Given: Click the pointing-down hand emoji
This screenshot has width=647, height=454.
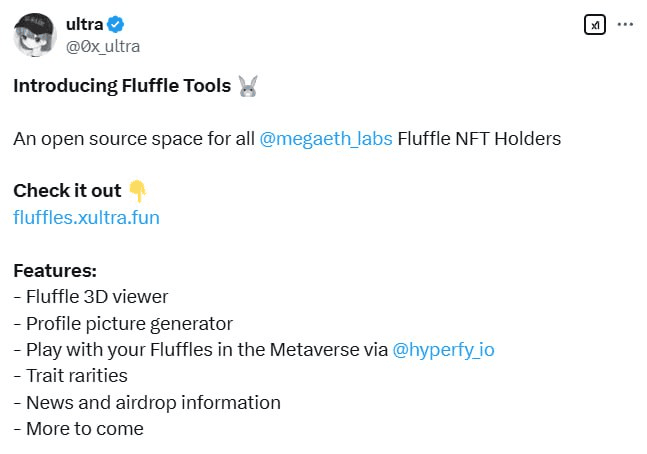Looking at the screenshot, I should [137, 191].
